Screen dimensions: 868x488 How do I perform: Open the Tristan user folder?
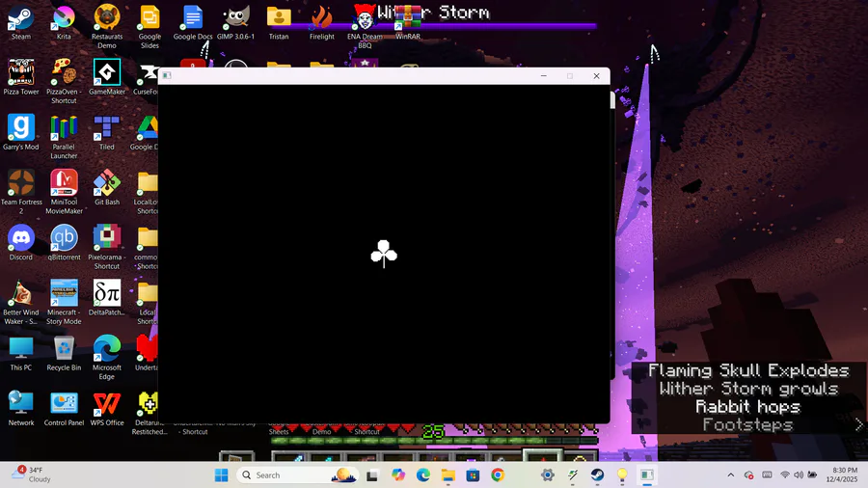point(279,23)
